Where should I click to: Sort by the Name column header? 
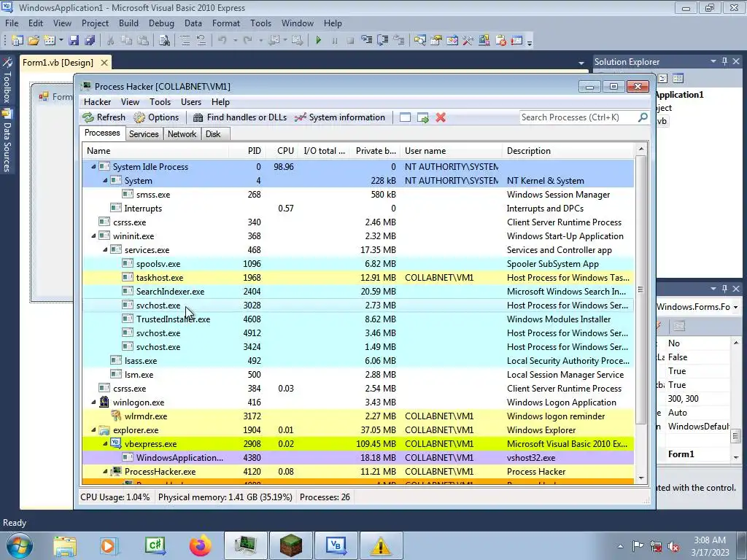(155, 150)
